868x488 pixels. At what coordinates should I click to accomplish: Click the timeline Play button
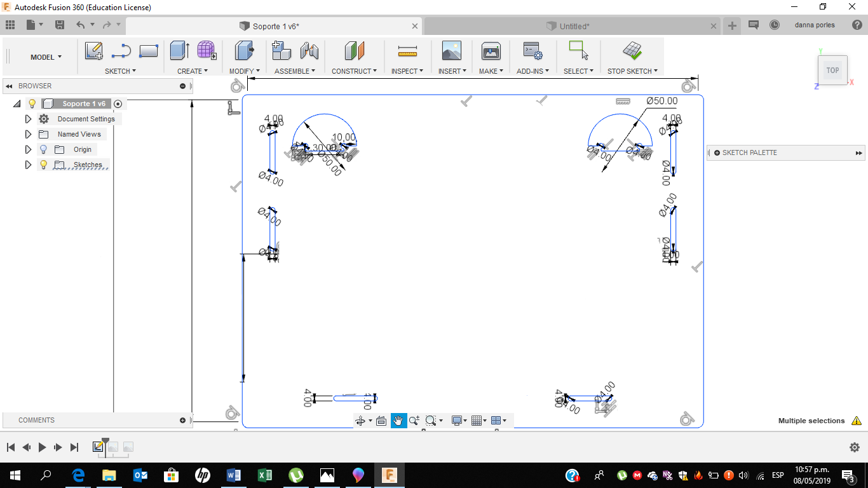(42, 447)
